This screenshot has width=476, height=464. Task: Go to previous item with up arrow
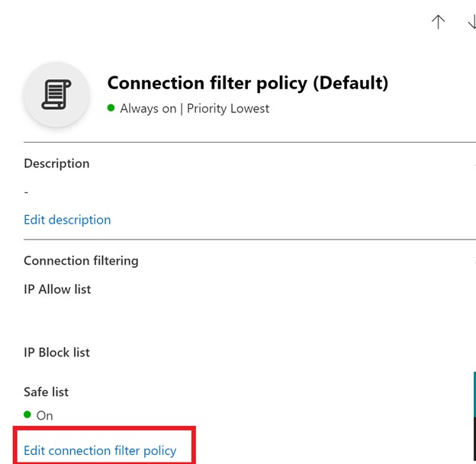[x=438, y=22]
